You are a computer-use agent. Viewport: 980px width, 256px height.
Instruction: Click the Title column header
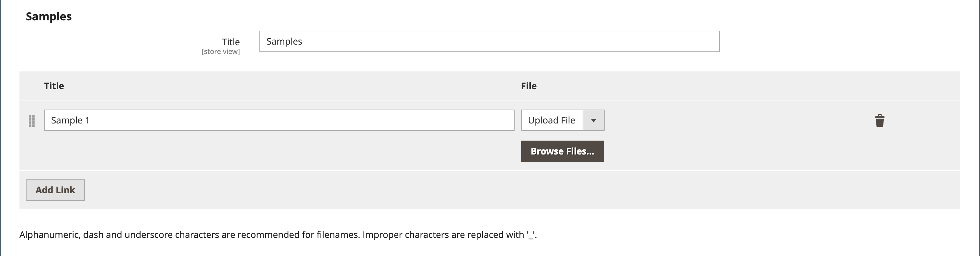pos(54,86)
